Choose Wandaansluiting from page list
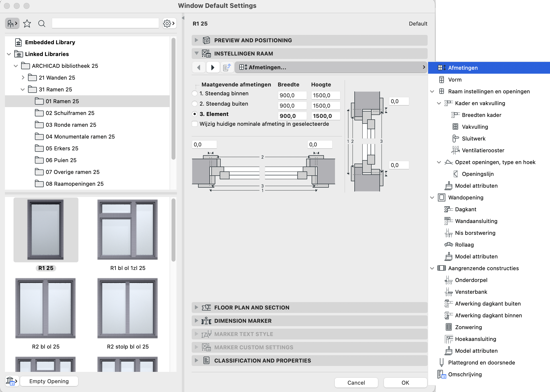 pos(476,221)
